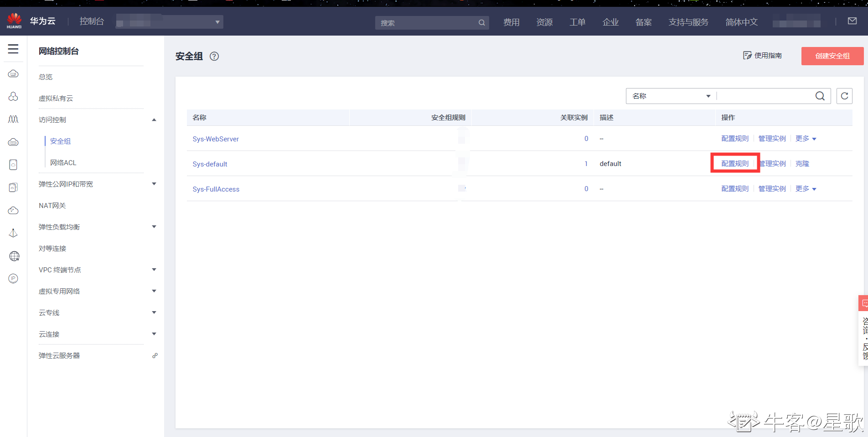Open the hamburger menu icon
Screen dimensions: 868x437
click(x=13, y=49)
